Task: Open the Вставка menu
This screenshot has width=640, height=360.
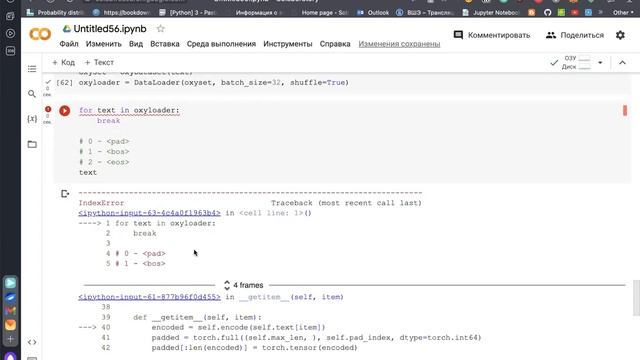Action: [165, 44]
